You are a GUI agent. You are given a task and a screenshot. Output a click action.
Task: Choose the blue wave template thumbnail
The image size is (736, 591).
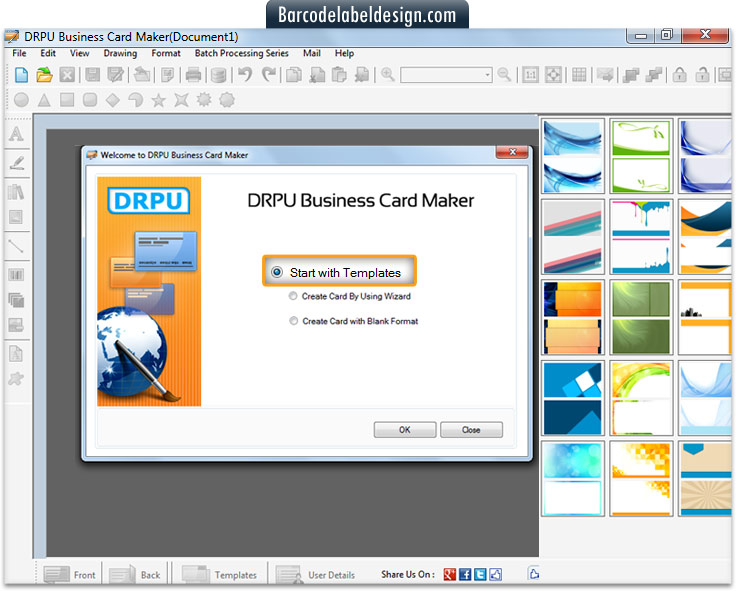pyautogui.click(x=573, y=156)
